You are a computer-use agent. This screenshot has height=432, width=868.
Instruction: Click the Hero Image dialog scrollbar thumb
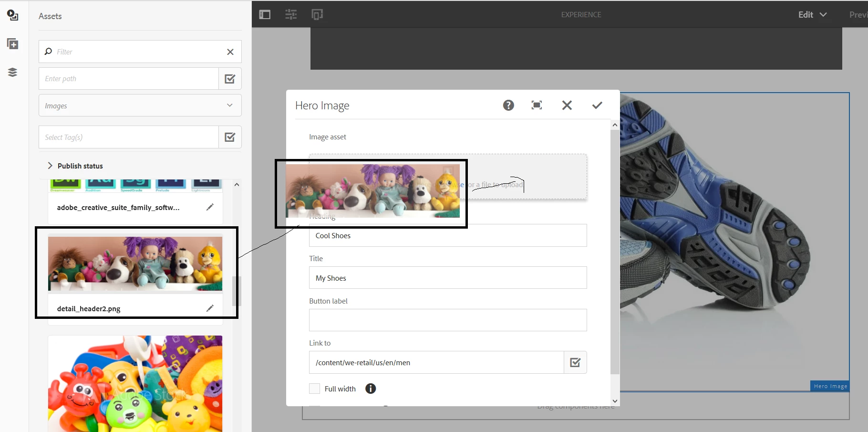(615, 251)
